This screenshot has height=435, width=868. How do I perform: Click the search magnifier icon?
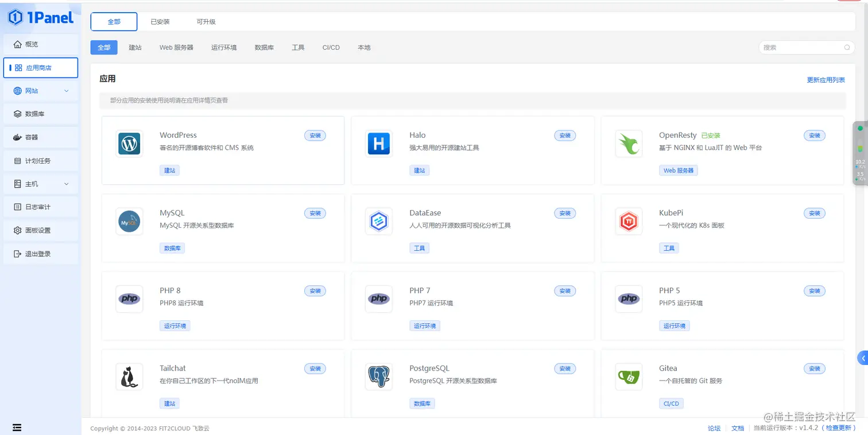point(847,48)
